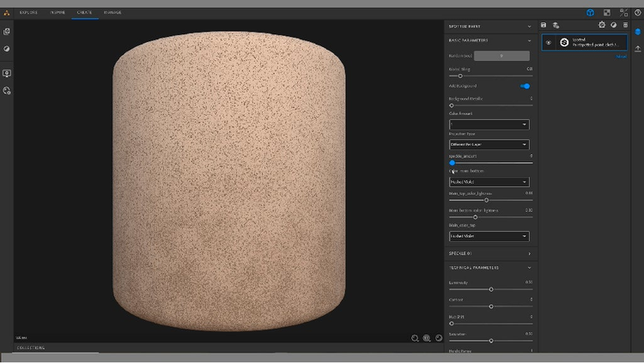Click the Substance app logo icon
This screenshot has height=363, width=644.
(7, 13)
